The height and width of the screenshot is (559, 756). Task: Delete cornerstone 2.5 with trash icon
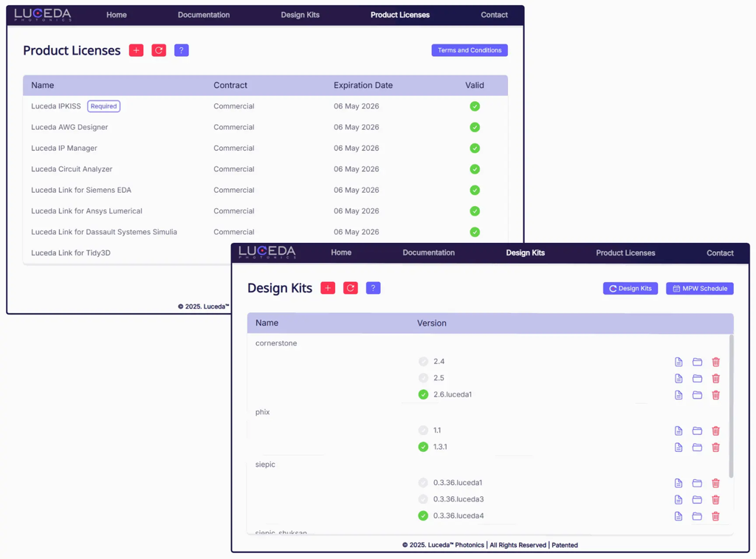[x=716, y=378]
